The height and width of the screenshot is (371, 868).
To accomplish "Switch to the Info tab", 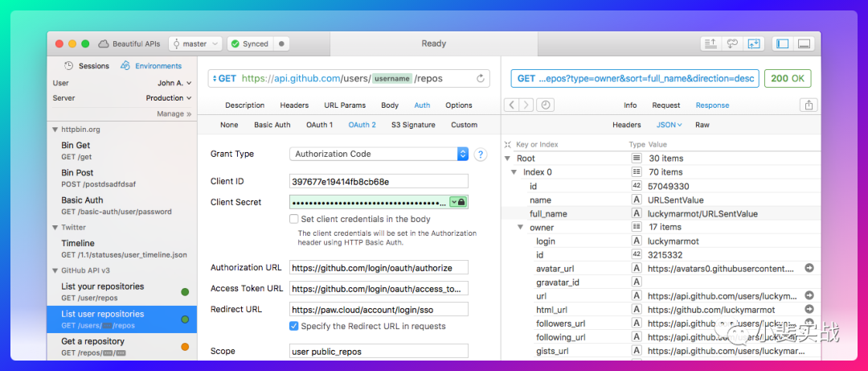I will [630, 105].
